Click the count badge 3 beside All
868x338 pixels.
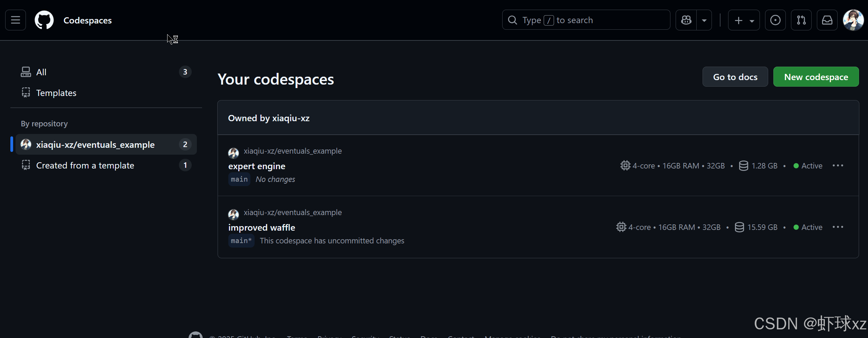pos(185,72)
